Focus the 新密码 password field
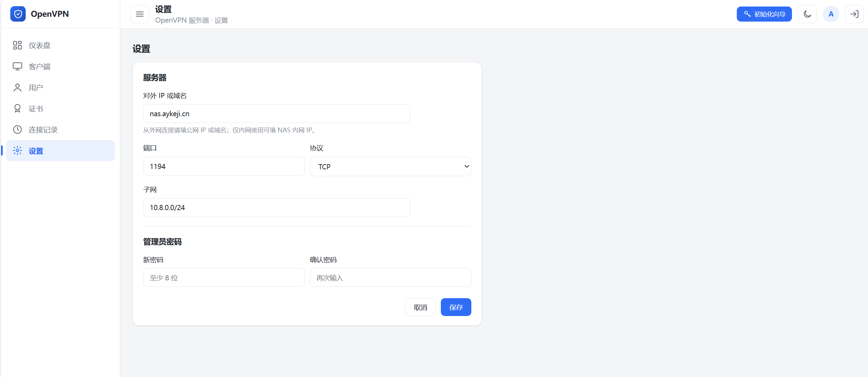 (x=224, y=278)
